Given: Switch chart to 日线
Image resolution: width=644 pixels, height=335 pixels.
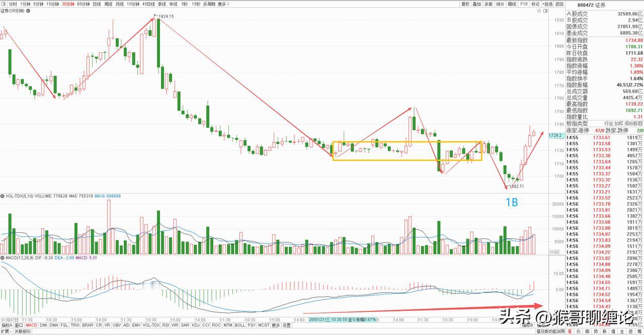Looking at the screenshot, I should point(97,4).
